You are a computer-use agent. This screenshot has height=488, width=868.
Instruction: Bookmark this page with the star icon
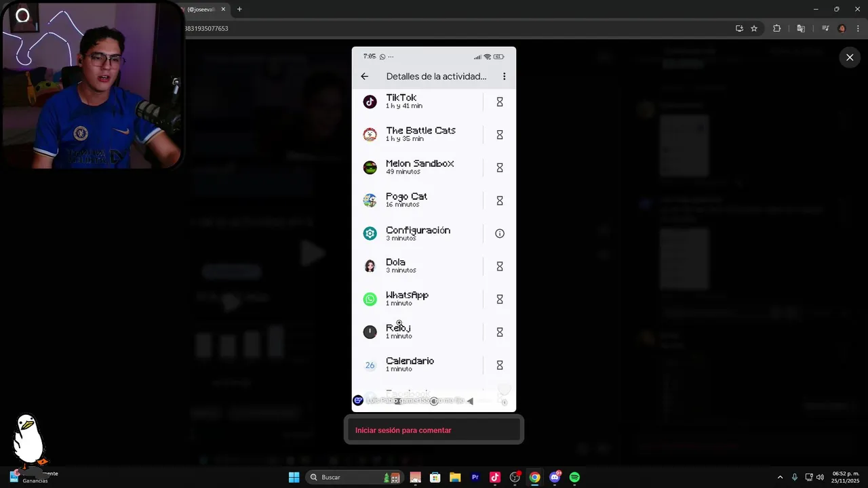coord(754,28)
